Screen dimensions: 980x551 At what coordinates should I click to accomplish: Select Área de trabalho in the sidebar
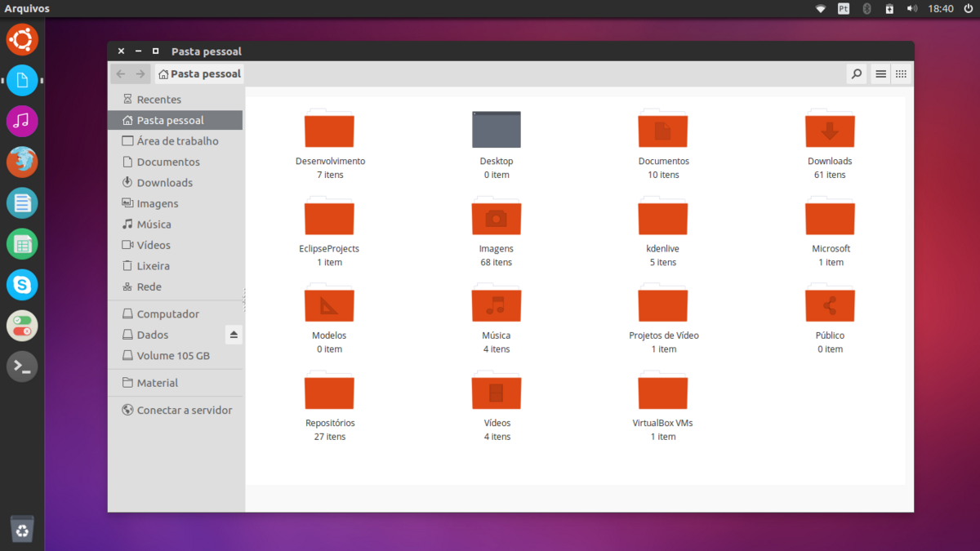175,140
